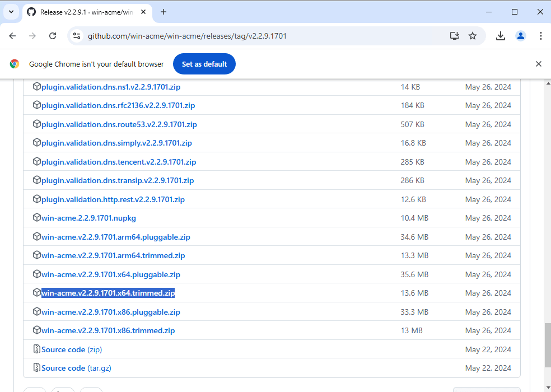Click the 10.4 MB size text
Viewport: 551px width, 392px height.
pos(414,218)
